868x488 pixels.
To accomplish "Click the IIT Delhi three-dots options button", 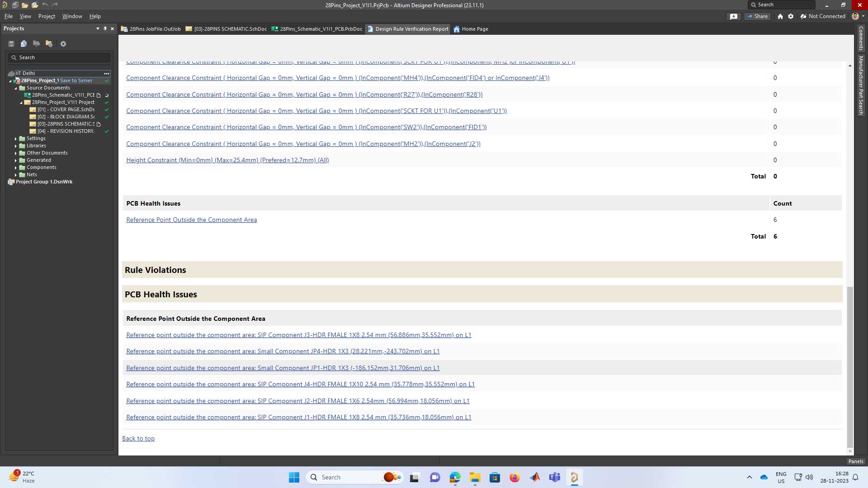I will point(107,73).
